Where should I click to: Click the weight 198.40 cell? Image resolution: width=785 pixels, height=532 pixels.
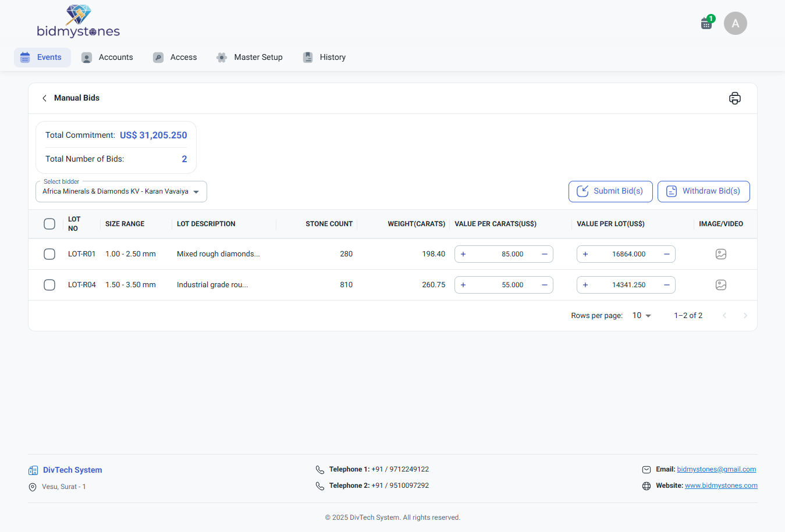click(434, 254)
